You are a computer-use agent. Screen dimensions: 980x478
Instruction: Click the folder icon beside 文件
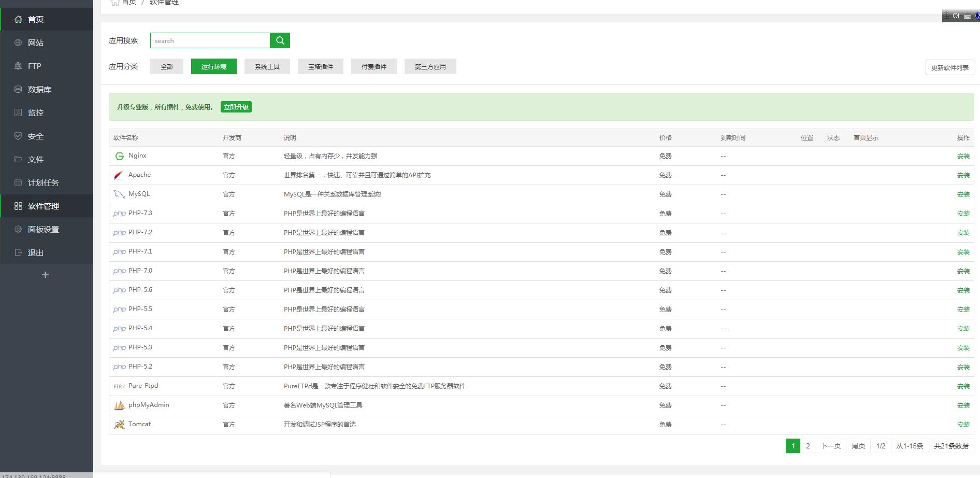click(18, 159)
